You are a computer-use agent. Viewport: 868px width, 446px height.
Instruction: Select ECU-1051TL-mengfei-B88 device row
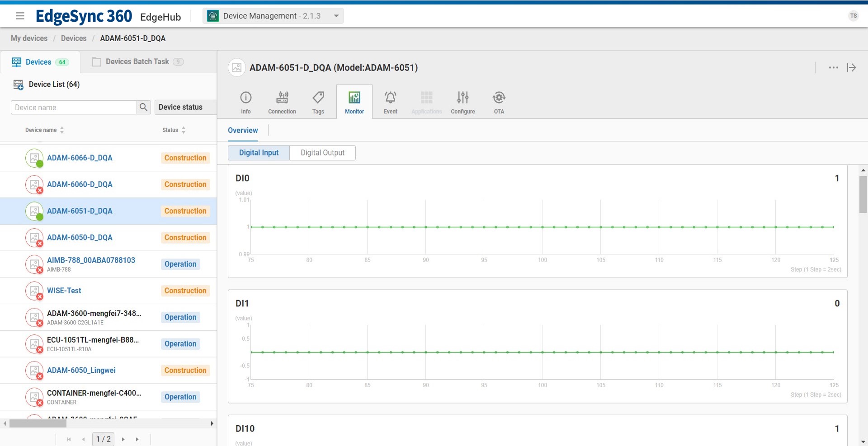(108, 344)
